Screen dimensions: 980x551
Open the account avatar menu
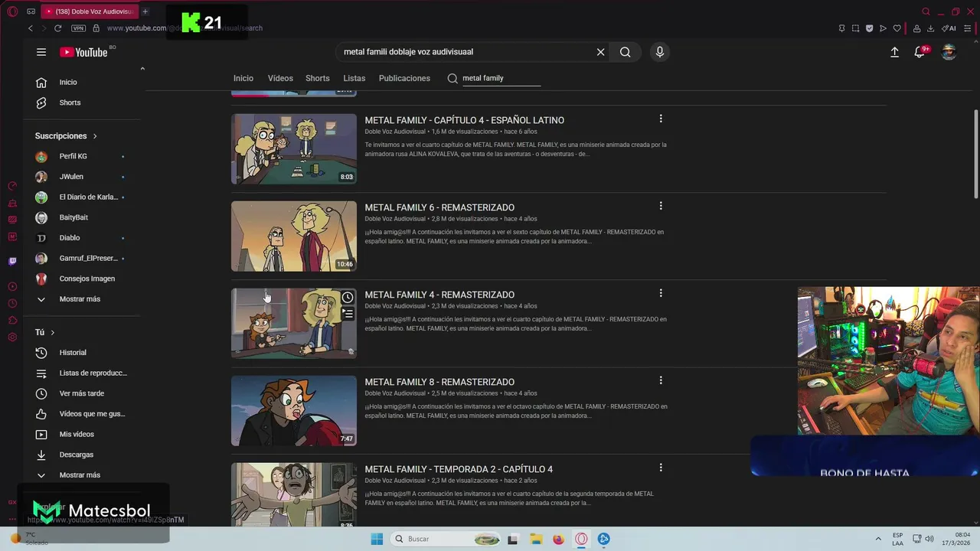[x=949, y=52]
